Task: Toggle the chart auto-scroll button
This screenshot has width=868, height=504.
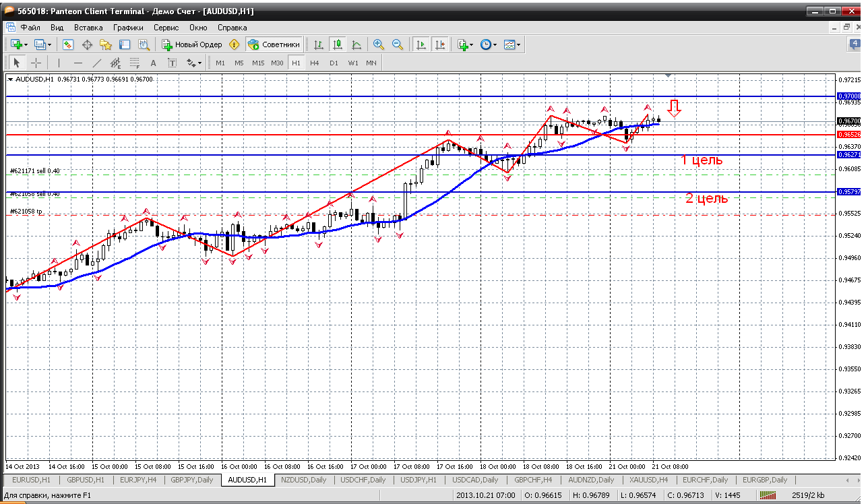Action: tap(421, 44)
